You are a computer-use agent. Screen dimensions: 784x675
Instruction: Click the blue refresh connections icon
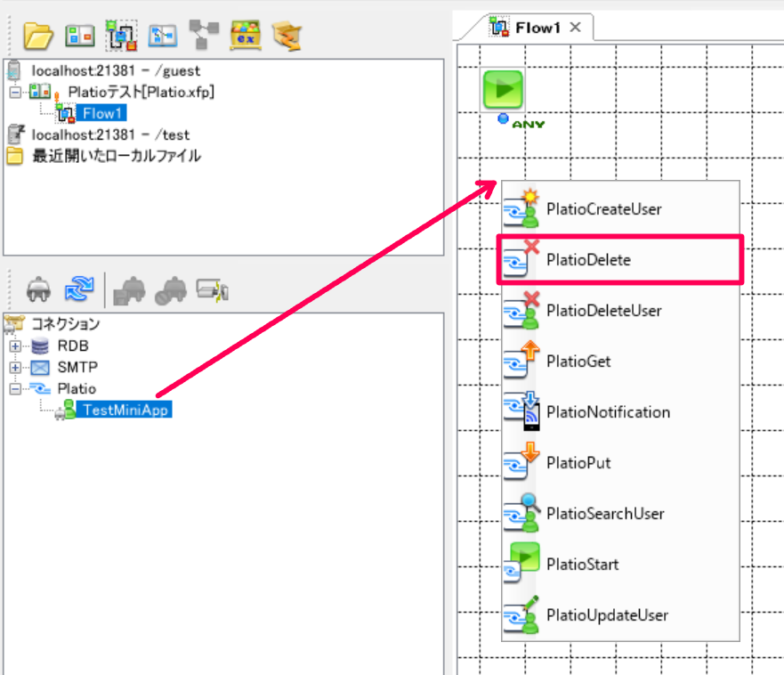(79, 289)
